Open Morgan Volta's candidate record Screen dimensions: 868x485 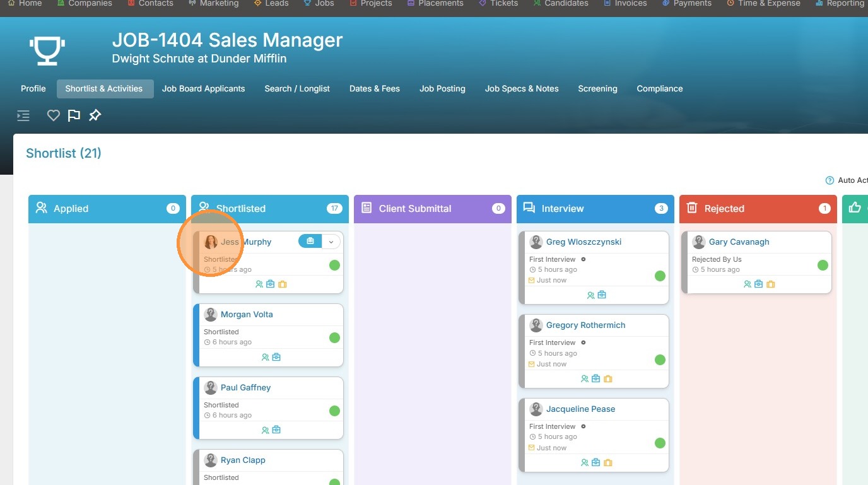(247, 314)
